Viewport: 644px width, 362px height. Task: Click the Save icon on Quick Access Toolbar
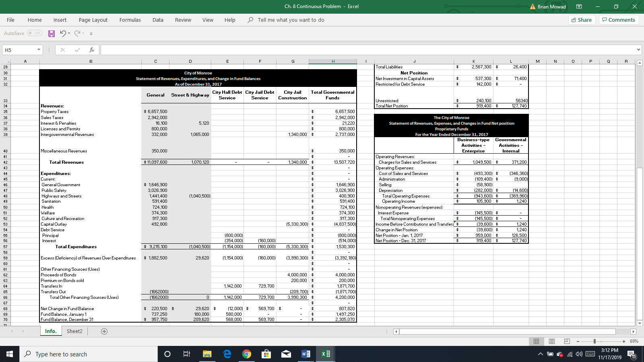[x=51, y=33]
